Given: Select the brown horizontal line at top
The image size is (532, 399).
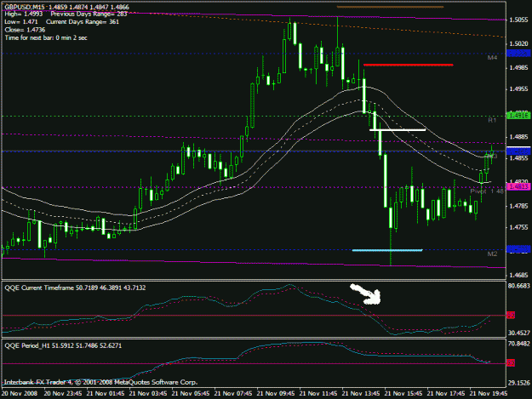Looking at the screenshot, I should coord(390,7).
